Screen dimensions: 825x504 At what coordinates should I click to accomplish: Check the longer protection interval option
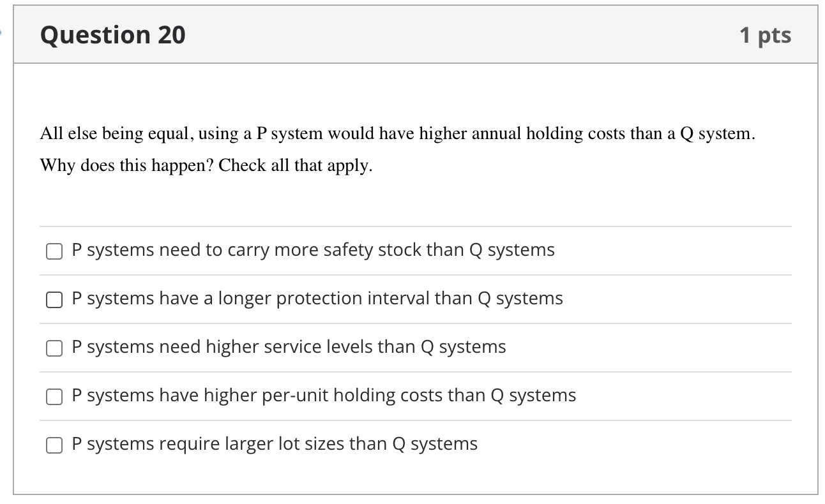click(54, 299)
